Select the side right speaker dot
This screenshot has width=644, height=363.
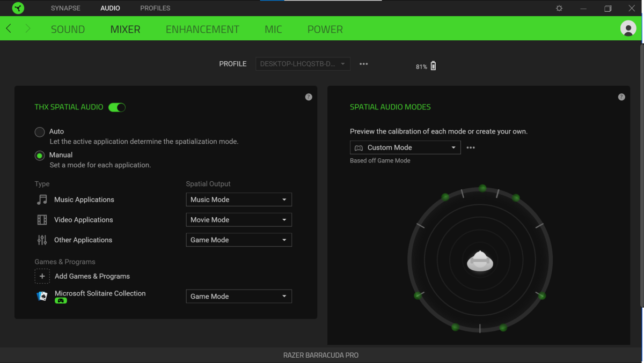542,295
